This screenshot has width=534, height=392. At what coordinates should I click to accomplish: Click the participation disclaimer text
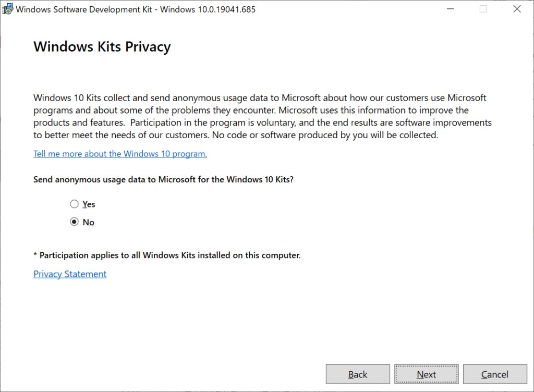[x=167, y=255]
